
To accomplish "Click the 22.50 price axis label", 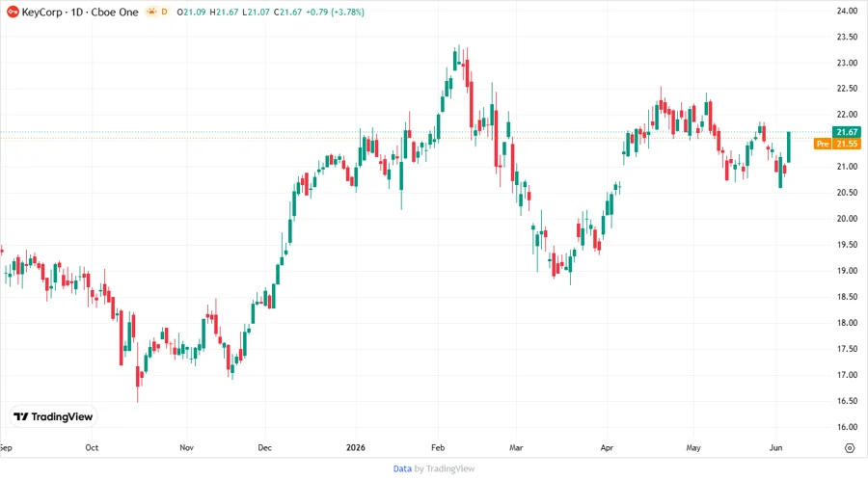I will pyautogui.click(x=847, y=89).
